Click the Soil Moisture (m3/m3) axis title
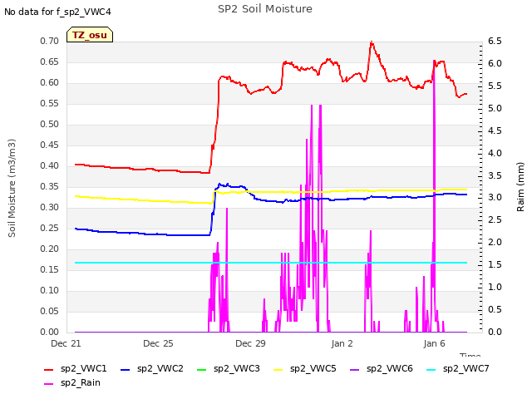Viewport: 532px width, 399px height. (x=12, y=188)
